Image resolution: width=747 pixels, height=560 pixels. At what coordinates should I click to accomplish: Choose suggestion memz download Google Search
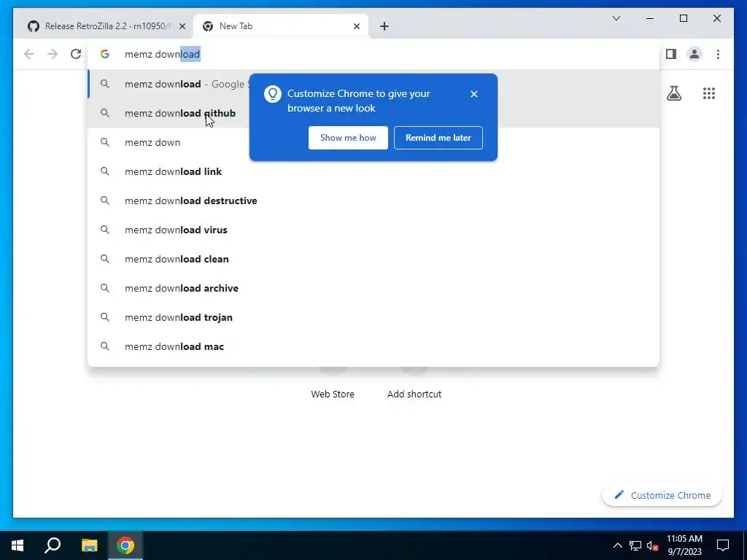373,85
